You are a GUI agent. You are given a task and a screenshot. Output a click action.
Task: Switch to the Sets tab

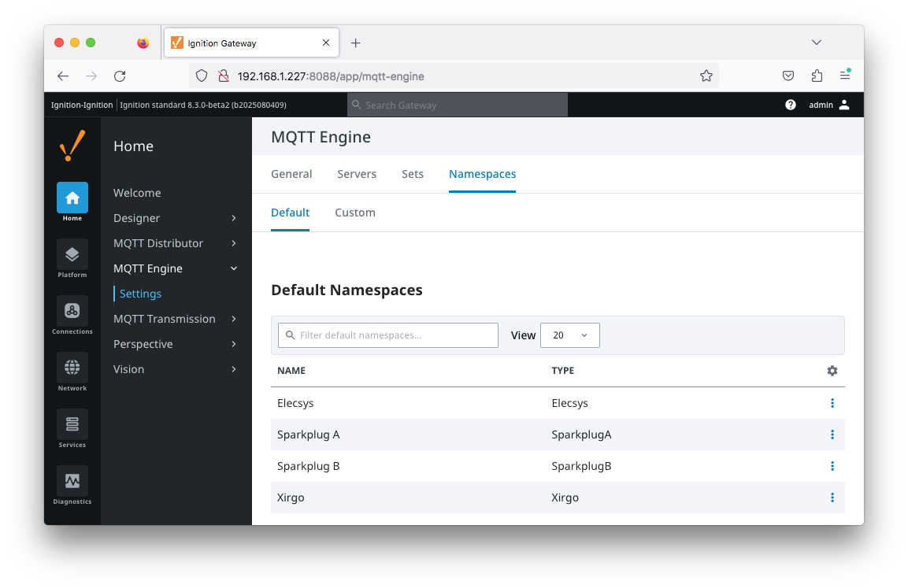pyautogui.click(x=413, y=174)
